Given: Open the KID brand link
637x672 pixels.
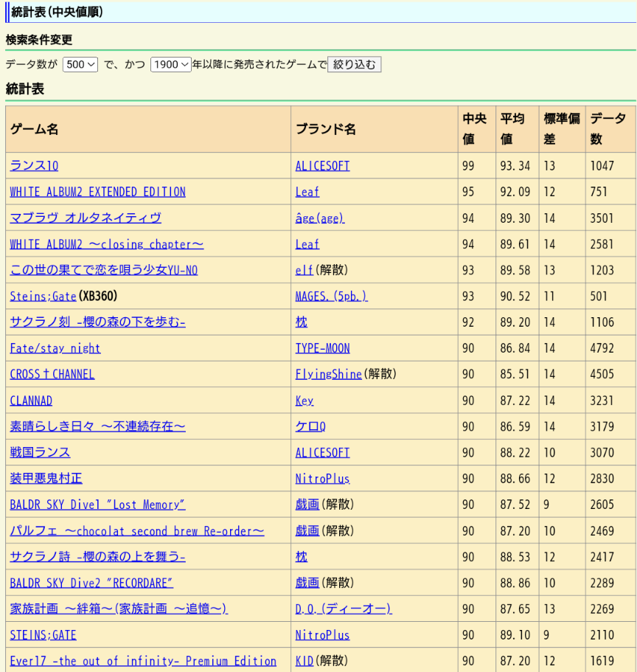Looking at the screenshot, I should (304, 661).
